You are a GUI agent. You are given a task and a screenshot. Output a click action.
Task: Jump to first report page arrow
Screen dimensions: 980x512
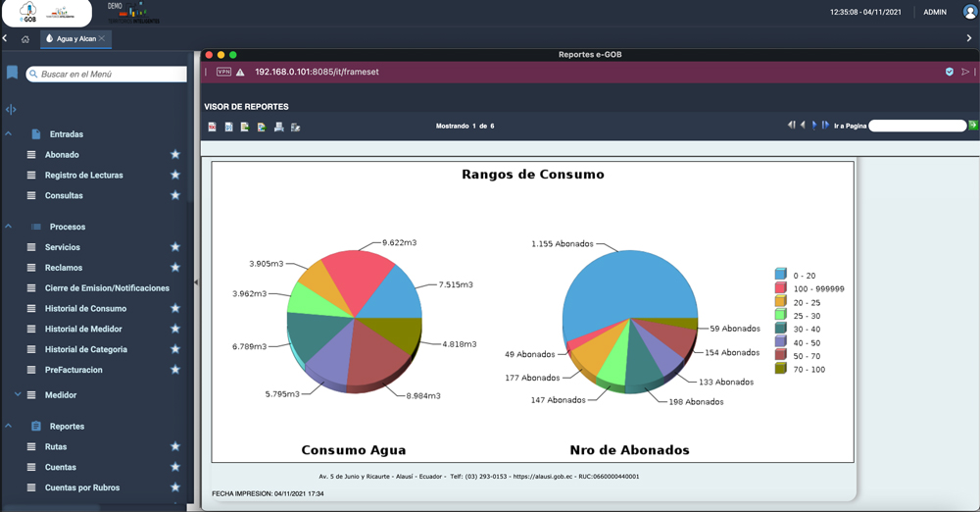point(792,126)
